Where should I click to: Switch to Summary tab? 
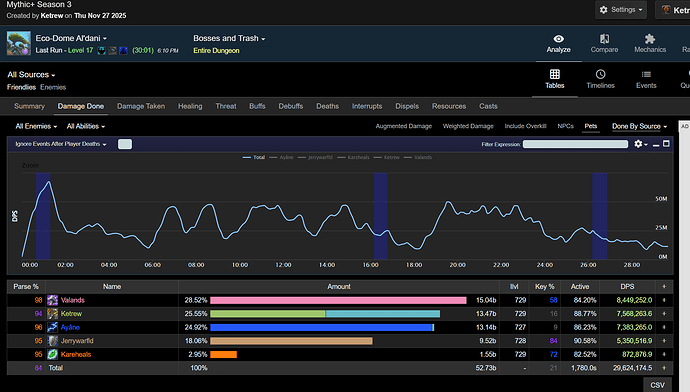point(29,106)
